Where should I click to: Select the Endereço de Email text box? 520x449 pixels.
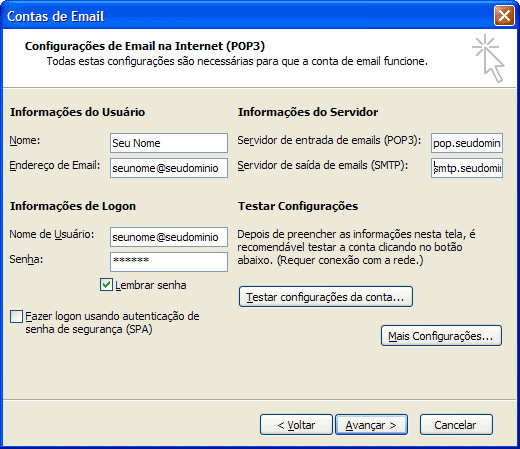(x=169, y=168)
